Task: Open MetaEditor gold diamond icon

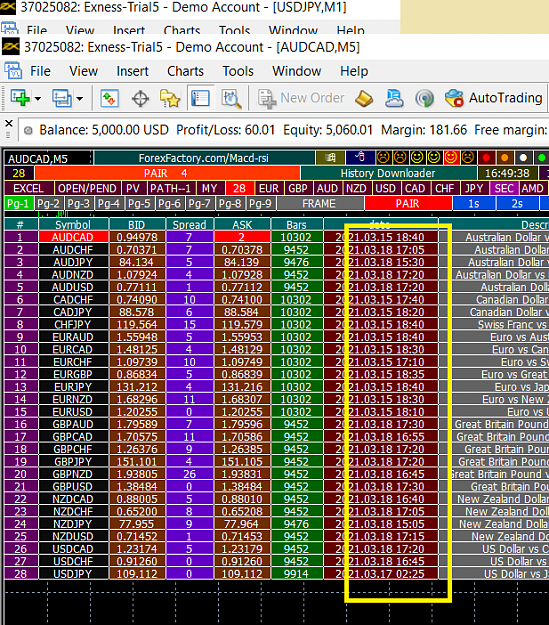Action: 364,98
